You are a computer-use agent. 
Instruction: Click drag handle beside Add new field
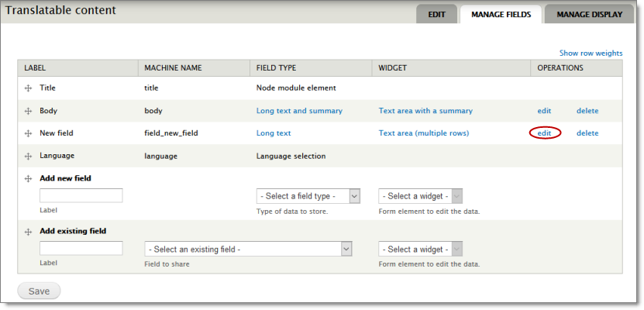tap(29, 178)
